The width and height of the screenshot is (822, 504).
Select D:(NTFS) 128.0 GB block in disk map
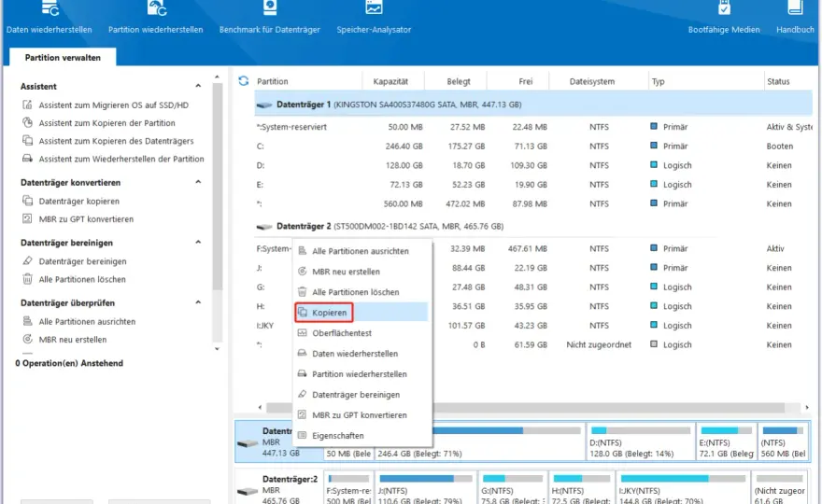[x=641, y=441]
